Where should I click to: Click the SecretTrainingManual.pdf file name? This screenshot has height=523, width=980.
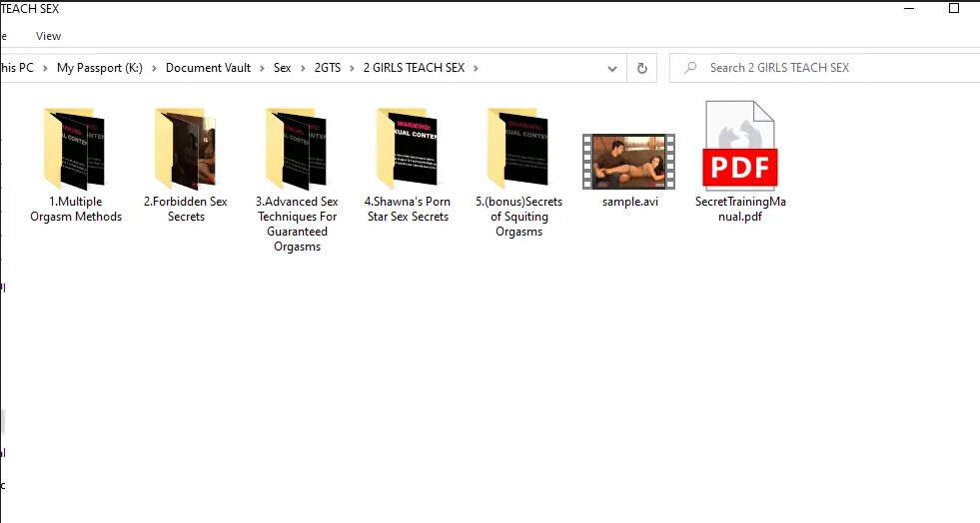tap(740, 209)
